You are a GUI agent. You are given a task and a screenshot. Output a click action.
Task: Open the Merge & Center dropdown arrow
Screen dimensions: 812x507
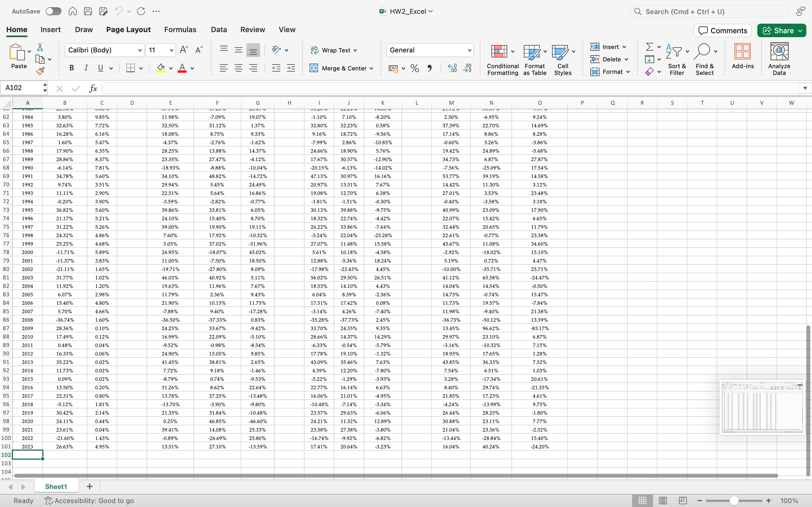pos(371,68)
